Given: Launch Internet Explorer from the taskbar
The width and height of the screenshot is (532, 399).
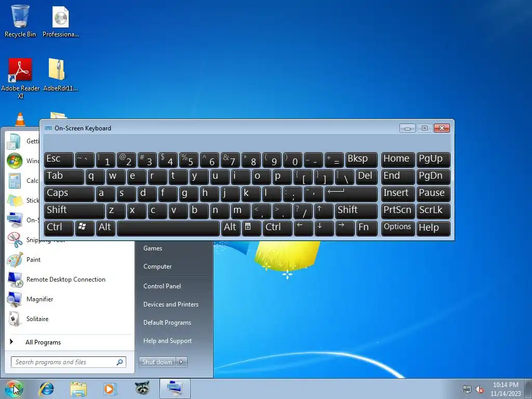Looking at the screenshot, I should click(46, 389).
